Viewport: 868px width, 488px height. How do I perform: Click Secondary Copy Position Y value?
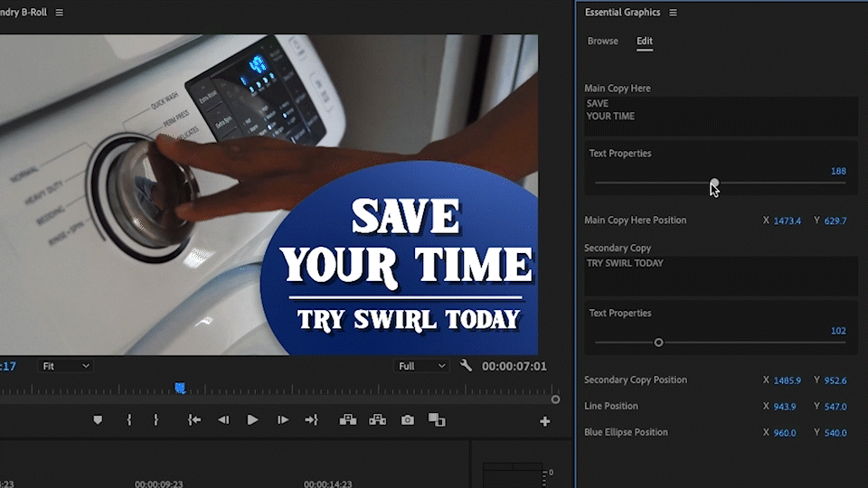tap(835, 380)
